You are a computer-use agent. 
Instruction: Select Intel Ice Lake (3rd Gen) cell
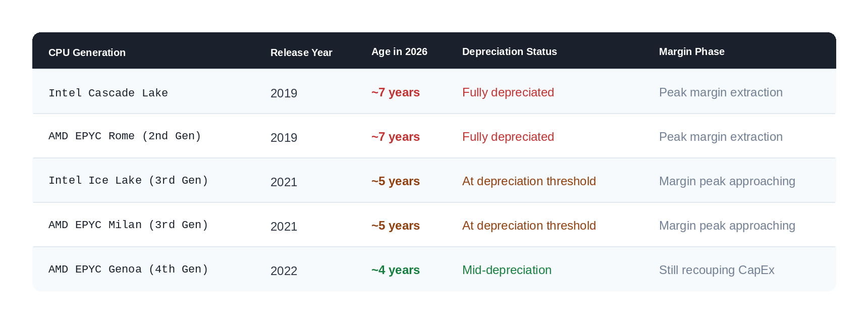click(128, 180)
